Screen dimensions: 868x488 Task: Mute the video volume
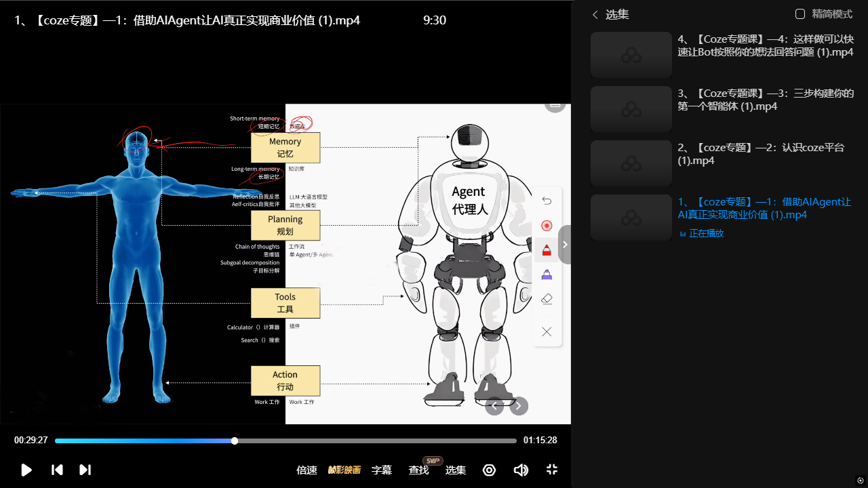pos(521,470)
